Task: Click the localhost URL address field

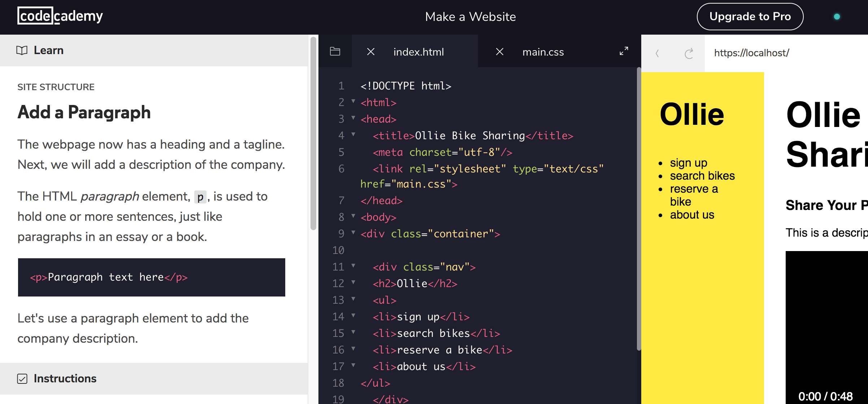Action: click(751, 53)
